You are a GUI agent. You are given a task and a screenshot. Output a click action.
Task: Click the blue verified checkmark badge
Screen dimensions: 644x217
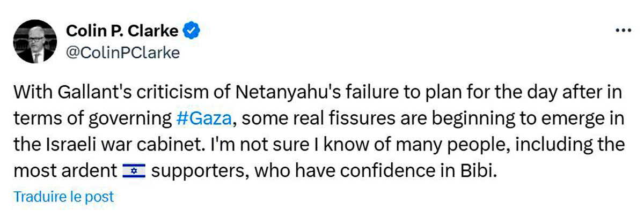tap(191, 31)
